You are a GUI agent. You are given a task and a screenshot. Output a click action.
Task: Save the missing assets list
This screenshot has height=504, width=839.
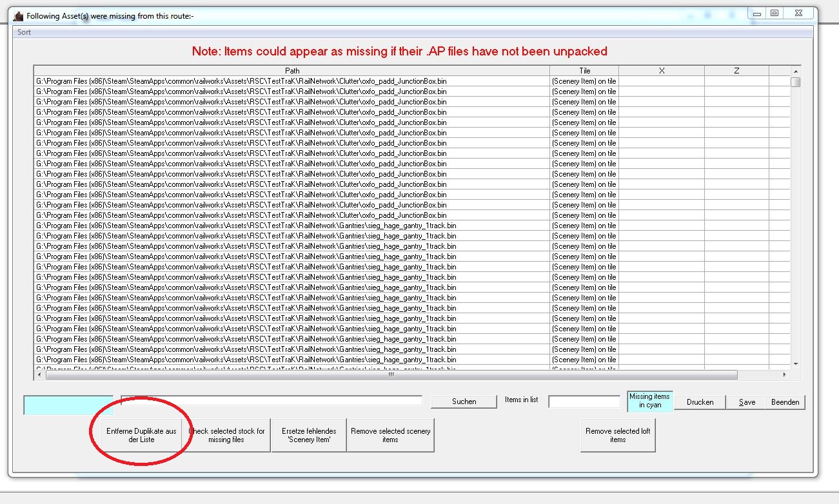click(747, 402)
